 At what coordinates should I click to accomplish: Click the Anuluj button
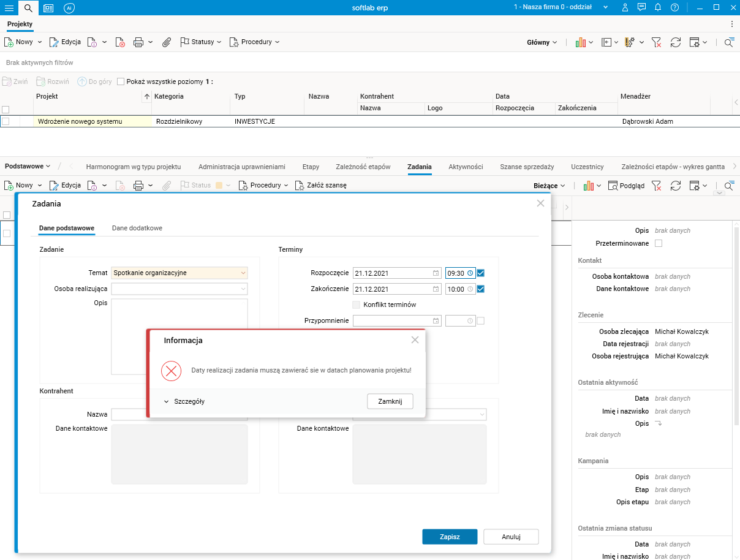pyautogui.click(x=511, y=537)
